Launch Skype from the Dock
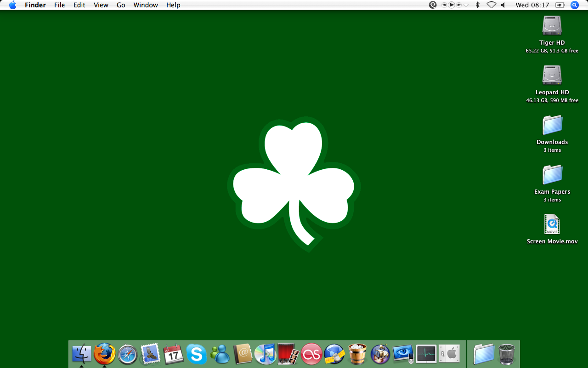This screenshot has width=588, height=368. (197, 354)
